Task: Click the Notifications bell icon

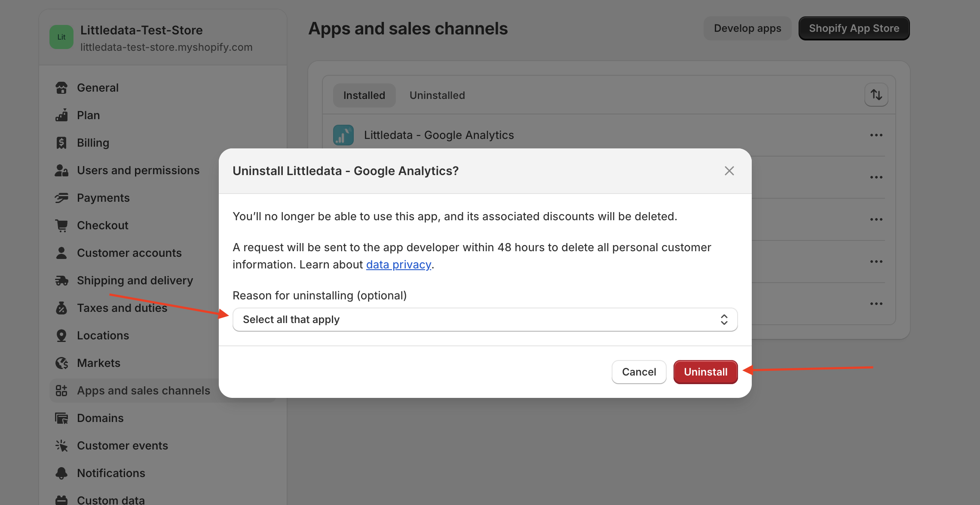Action: pos(61,473)
